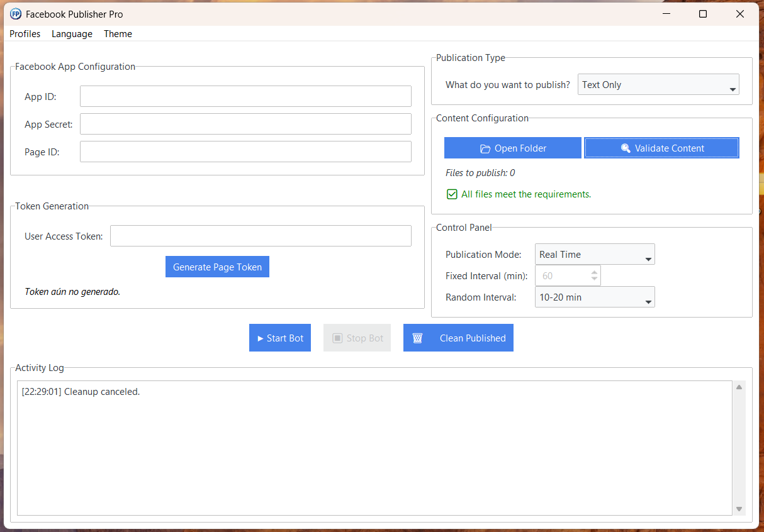The image size is (764, 532).
Task: Maximize the Facebook Publisher Pro window
Action: click(x=703, y=14)
